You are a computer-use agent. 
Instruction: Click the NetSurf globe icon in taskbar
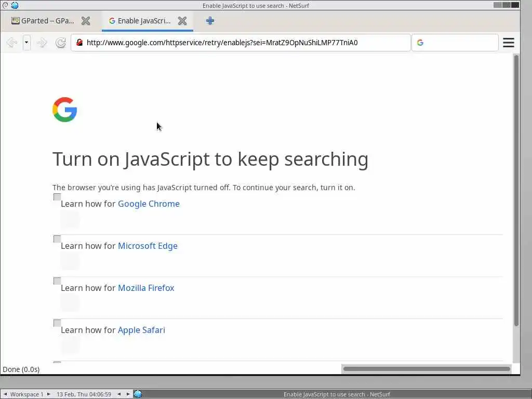[x=138, y=394]
